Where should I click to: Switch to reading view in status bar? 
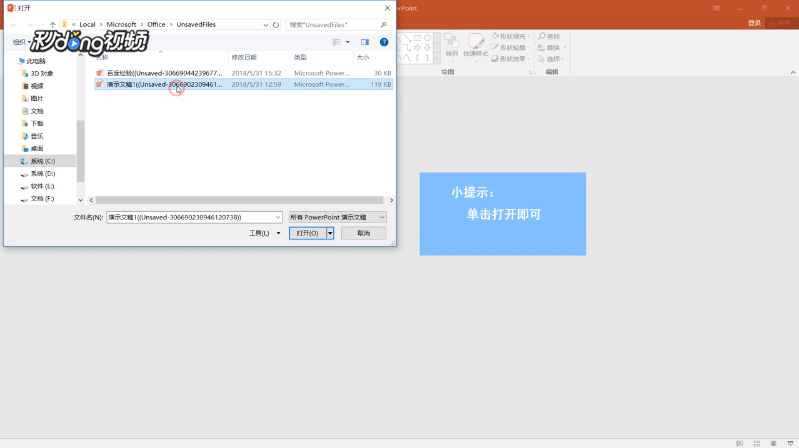pyautogui.click(x=774, y=443)
